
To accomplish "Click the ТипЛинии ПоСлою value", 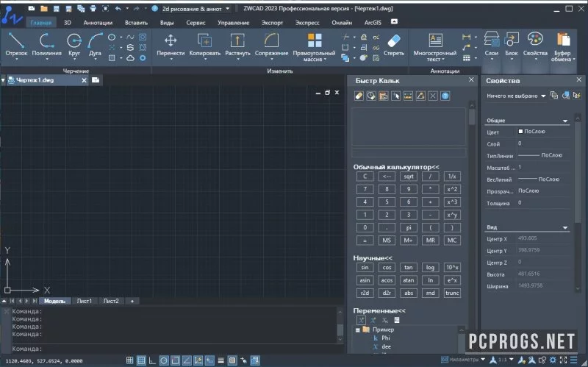I will 540,155.
